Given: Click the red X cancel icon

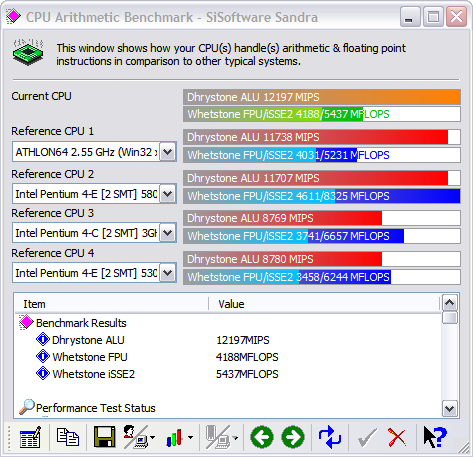Looking at the screenshot, I should [x=397, y=437].
